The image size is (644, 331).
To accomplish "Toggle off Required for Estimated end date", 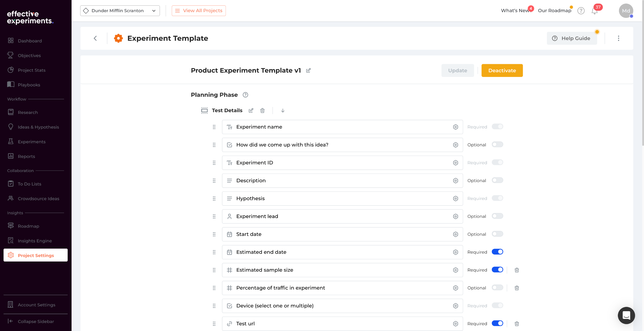I will (x=497, y=252).
